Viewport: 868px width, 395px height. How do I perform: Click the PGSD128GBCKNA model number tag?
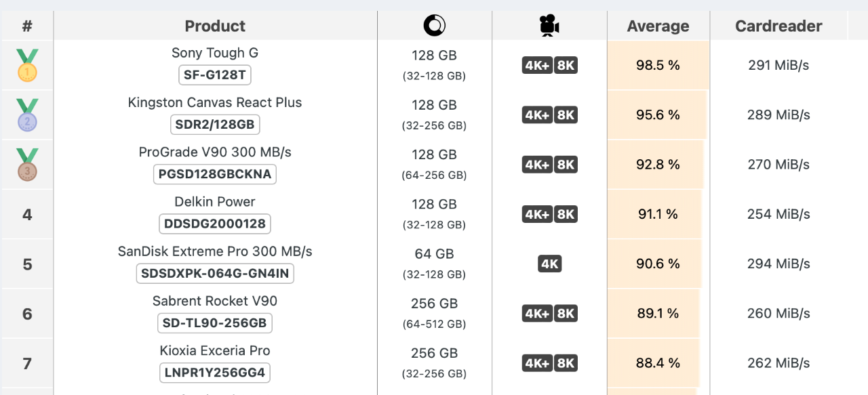(215, 174)
